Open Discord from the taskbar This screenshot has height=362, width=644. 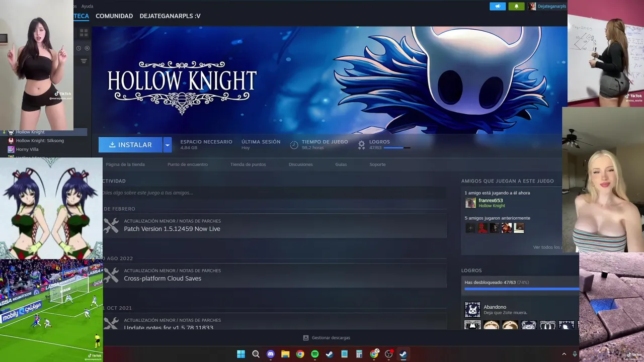[x=271, y=354]
